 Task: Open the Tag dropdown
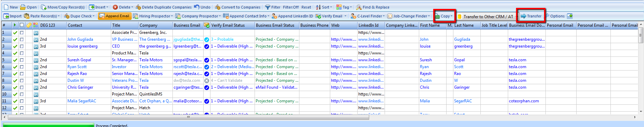344,7
